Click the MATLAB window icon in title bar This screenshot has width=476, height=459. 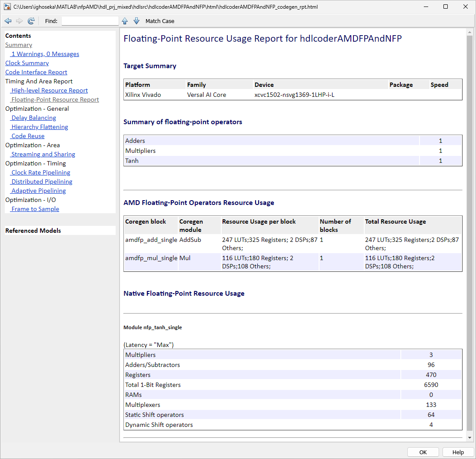pos(7,7)
